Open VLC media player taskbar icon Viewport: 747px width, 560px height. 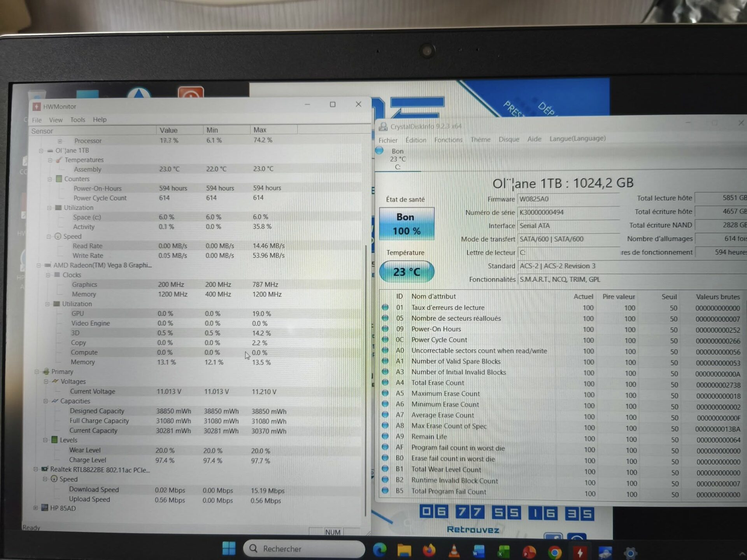tap(454, 551)
